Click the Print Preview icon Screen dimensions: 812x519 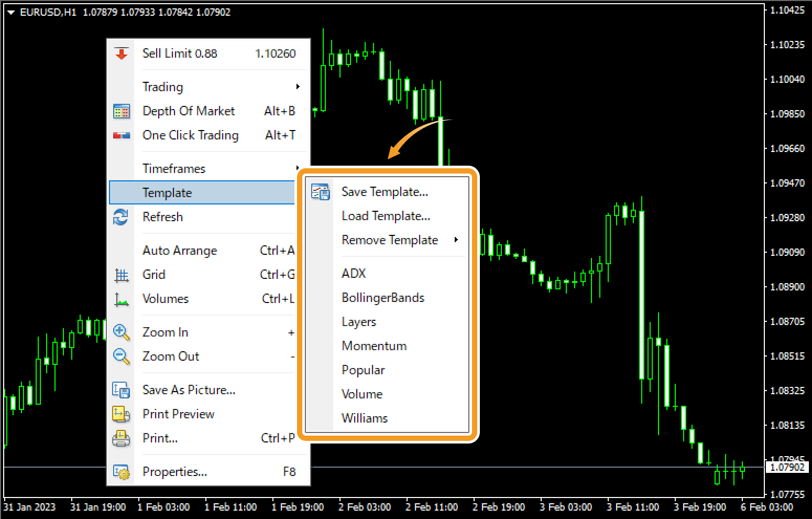(x=122, y=414)
